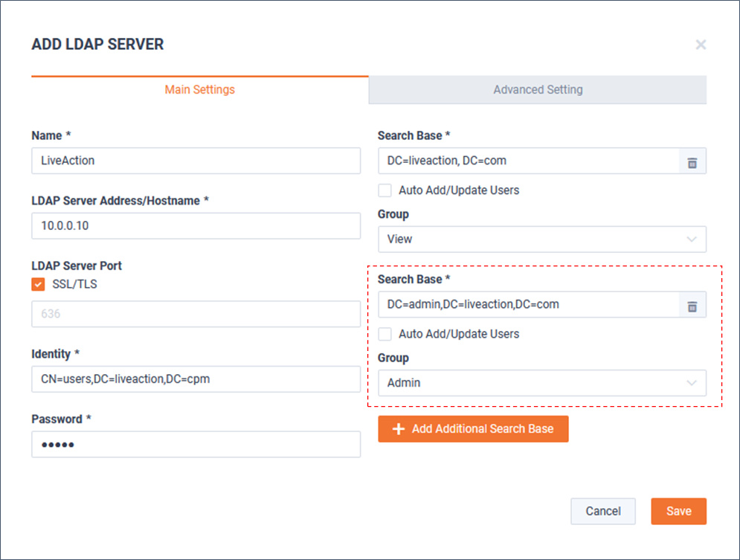The height and width of the screenshot is (560, 740).
Task: Enable Auto Add/Update Users for first search base
Action: pos(385,190)
